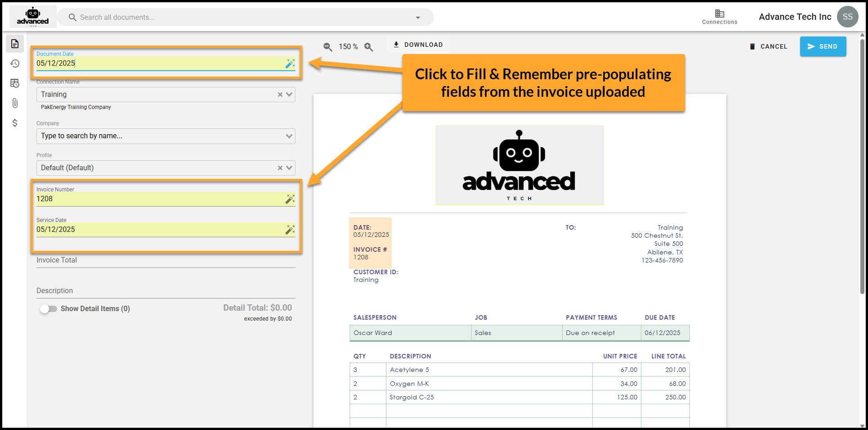Click 500 Chestnut St. address line

[x=657, y=236]
